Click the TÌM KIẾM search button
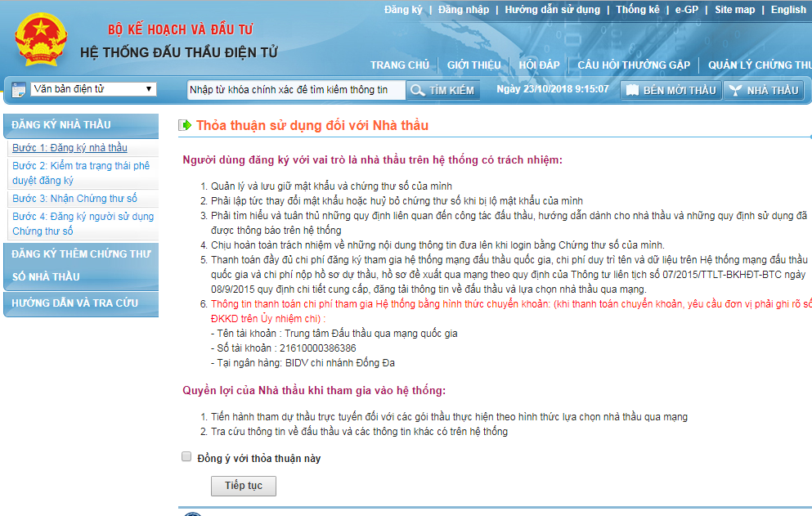 [442, 90]
